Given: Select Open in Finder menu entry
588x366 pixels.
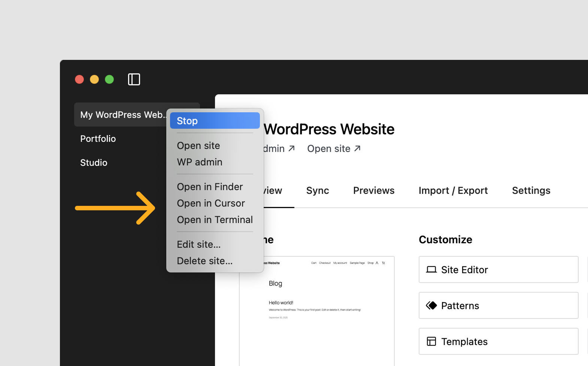Looking at the screenshot, I should 215,187.
